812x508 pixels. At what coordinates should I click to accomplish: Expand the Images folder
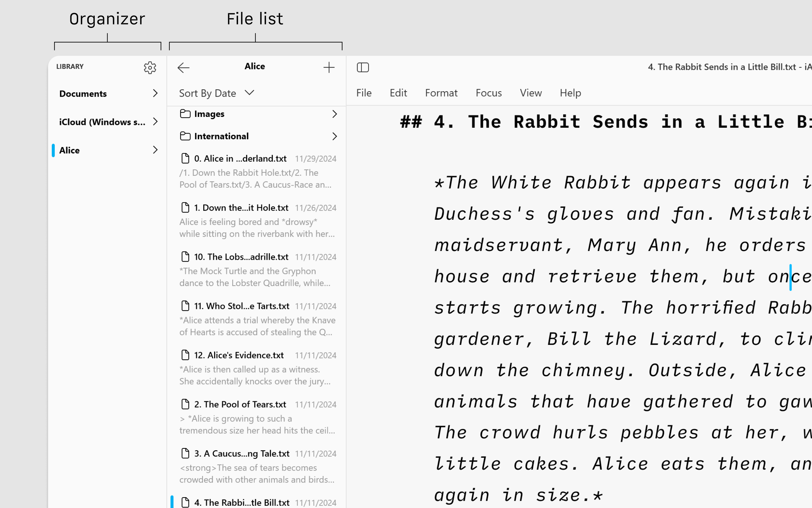pyautogui.click(x=334, y=114)
